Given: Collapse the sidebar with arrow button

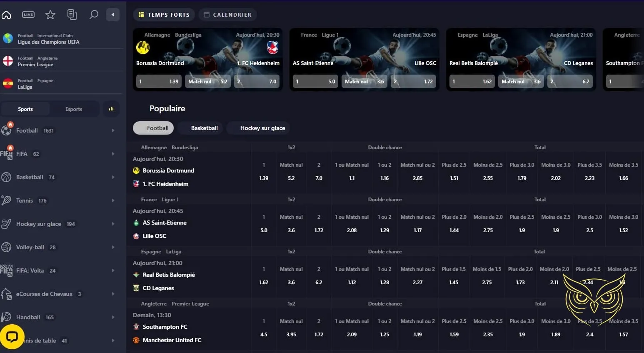Looking at the screenshot, I should pyautogui.click(x=113, y=15).
